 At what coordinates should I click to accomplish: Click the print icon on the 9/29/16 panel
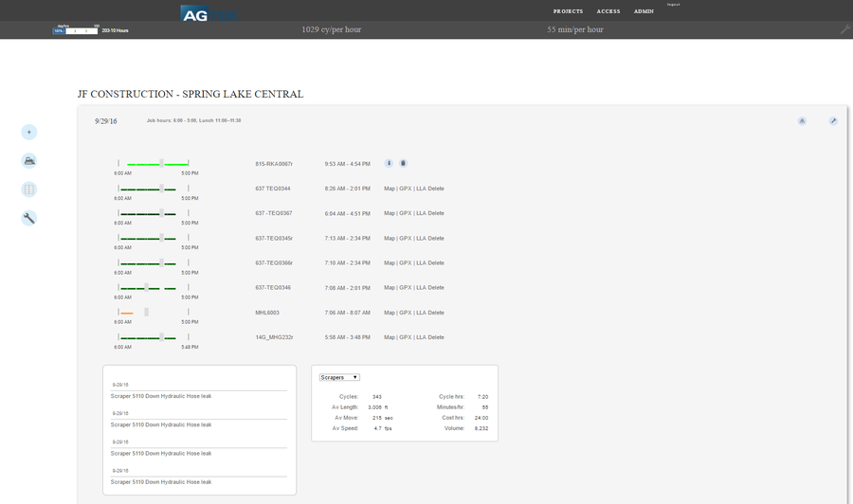pyautogui.click(x=802, y=121)
